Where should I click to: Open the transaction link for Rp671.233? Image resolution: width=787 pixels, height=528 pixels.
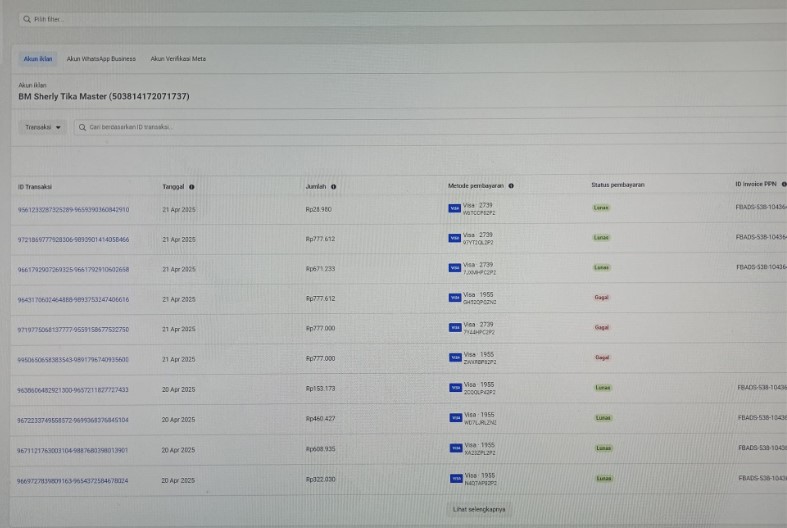(x=73, y=270)
